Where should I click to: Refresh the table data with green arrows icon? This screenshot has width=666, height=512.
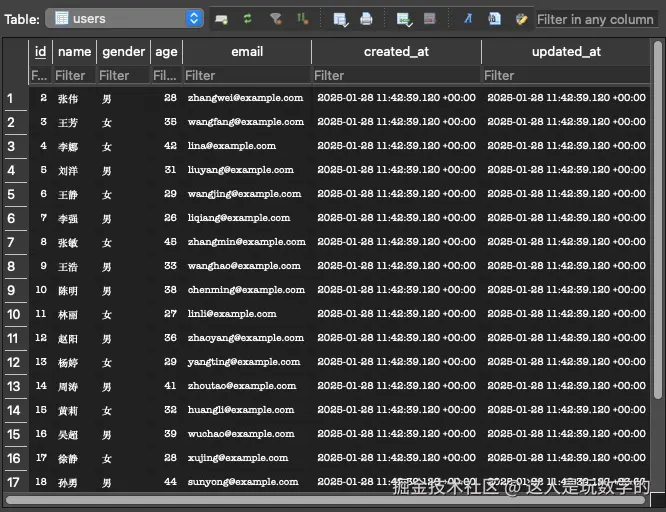248,19
